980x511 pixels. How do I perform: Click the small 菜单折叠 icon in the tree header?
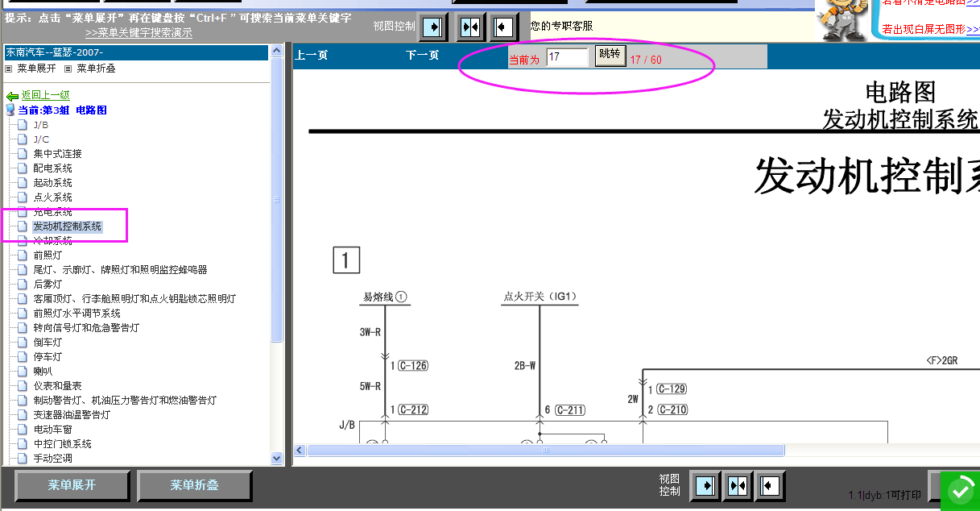click(x=68, y=69)
